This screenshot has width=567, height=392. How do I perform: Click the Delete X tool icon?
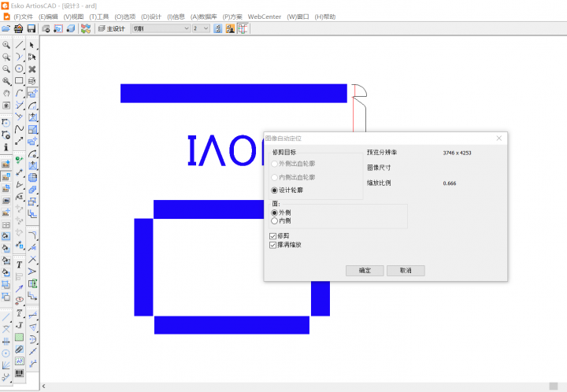click(x=32, y=68)
